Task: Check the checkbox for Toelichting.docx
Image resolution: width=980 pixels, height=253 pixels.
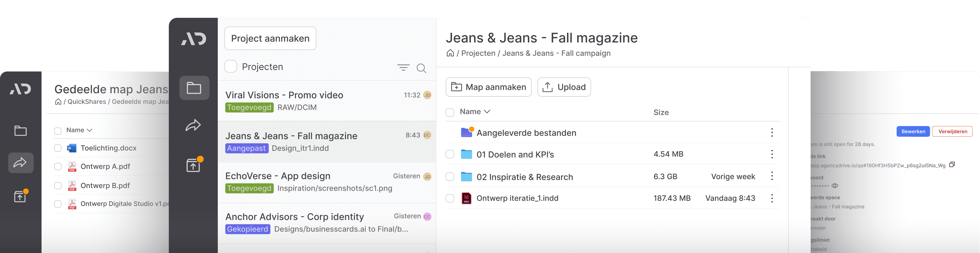Action: coord(58,148)
